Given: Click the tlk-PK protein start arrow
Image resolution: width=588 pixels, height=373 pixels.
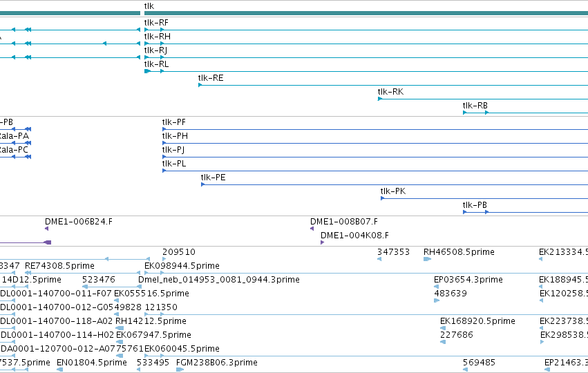Looking at the screenshot, I should tap(383, 198).
